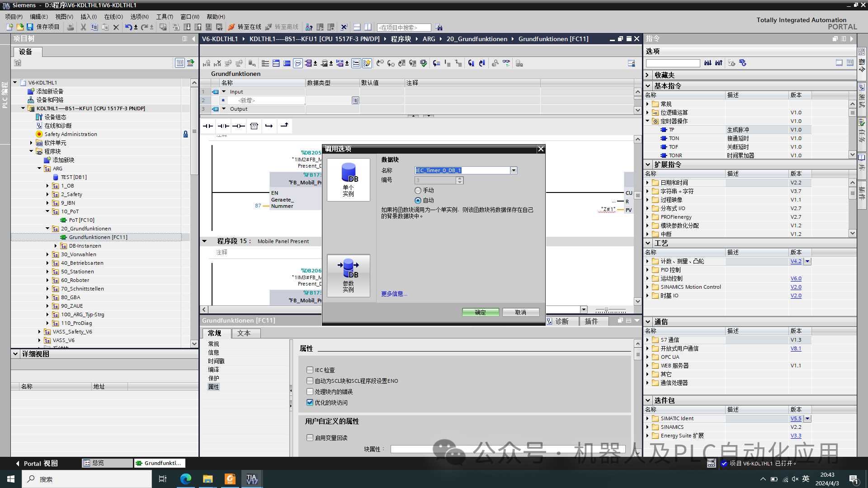Insert an empty box instruction
The width and height of the screenshot is (868, 488).
point(254,126)
